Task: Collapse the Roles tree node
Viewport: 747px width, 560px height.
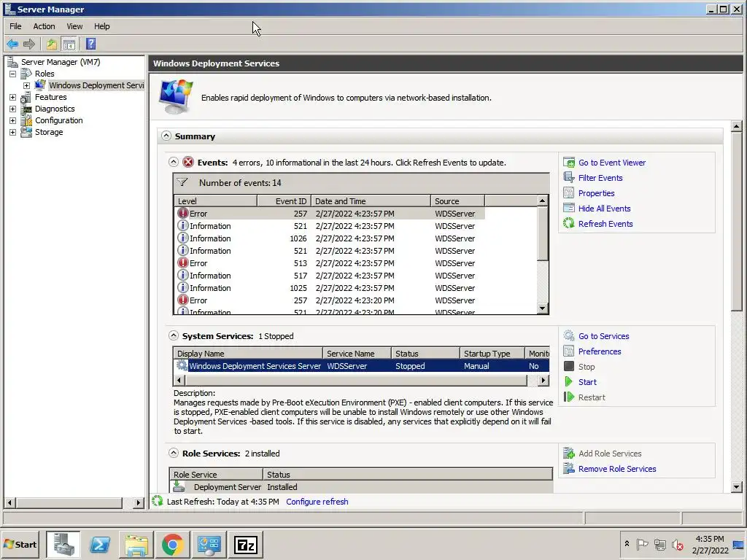Action: click(x=13, y=74)
